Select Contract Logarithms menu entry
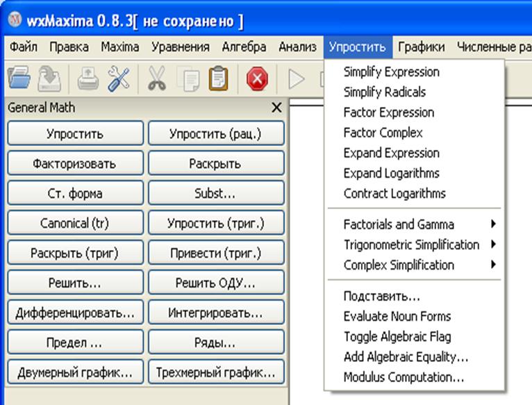The image size is (532, 405). point(414,194)
